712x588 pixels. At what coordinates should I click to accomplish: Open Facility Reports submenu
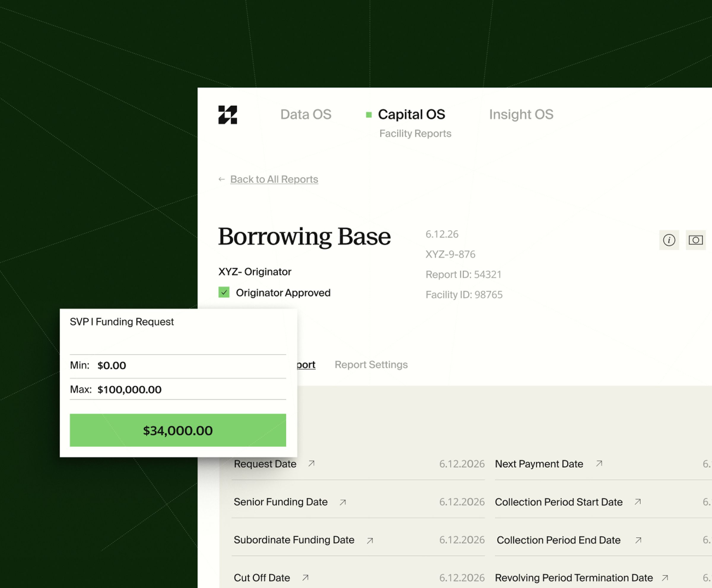(415, 133)
